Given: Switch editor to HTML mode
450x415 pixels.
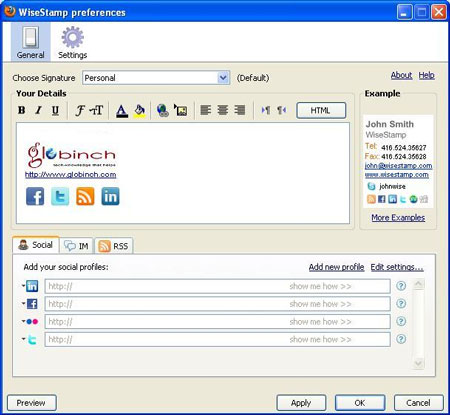Looking at the screenshot, I should pos(321,110).
